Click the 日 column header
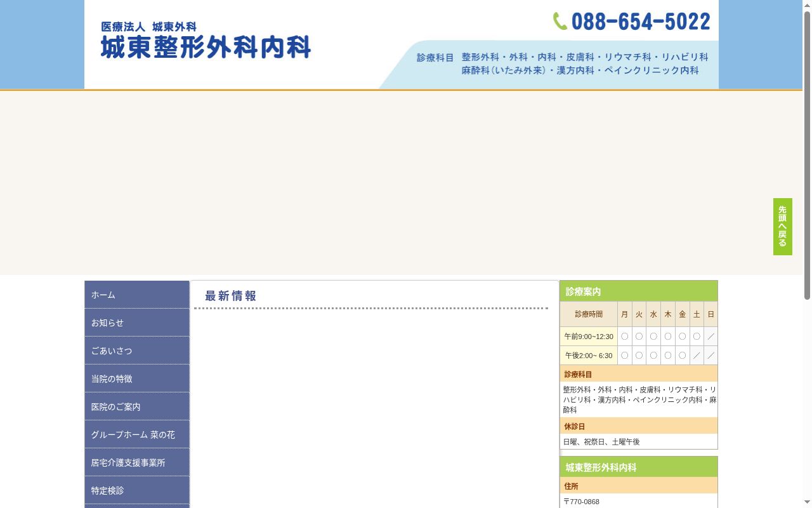Screen dimensions: 812x508 pos(711,314)
